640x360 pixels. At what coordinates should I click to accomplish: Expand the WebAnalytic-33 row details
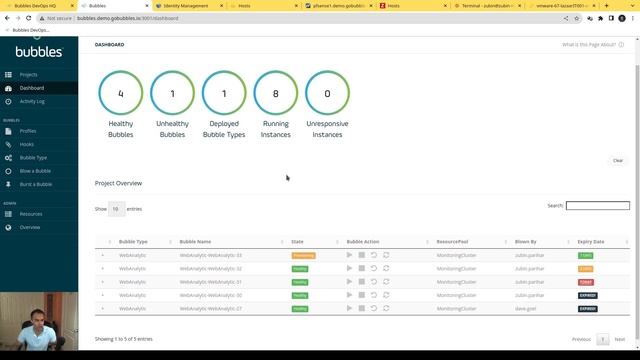(x=103, y=256)
